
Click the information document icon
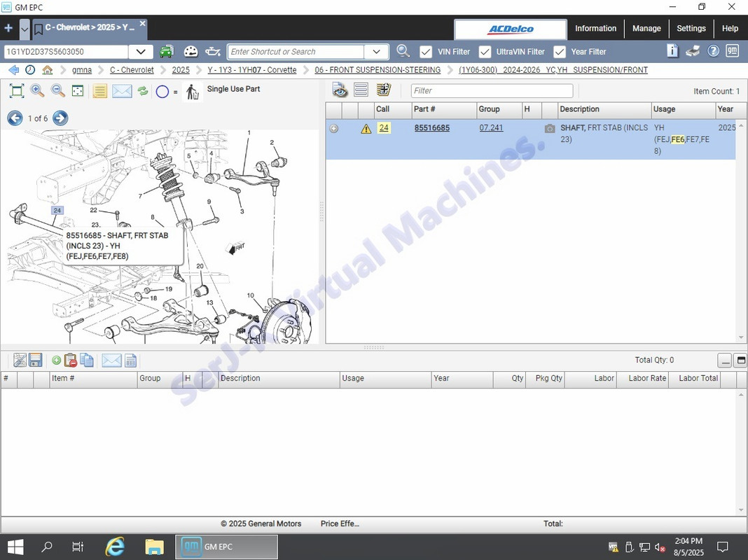pos(672,50)
